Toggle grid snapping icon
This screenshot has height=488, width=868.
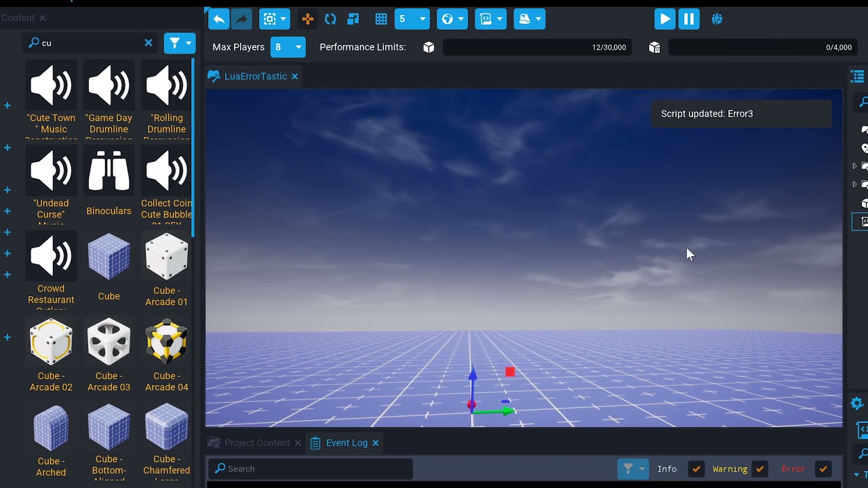pos(381,19)
